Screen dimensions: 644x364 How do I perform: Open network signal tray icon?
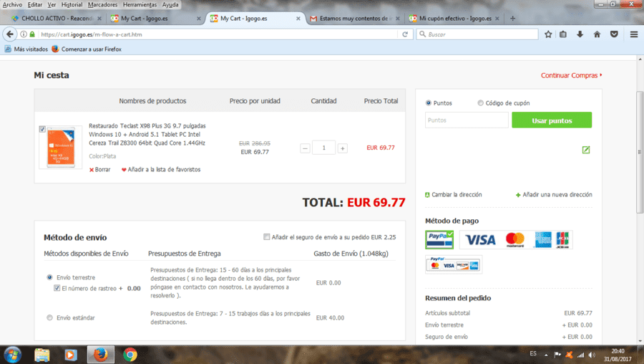click(x=580, y=355)
